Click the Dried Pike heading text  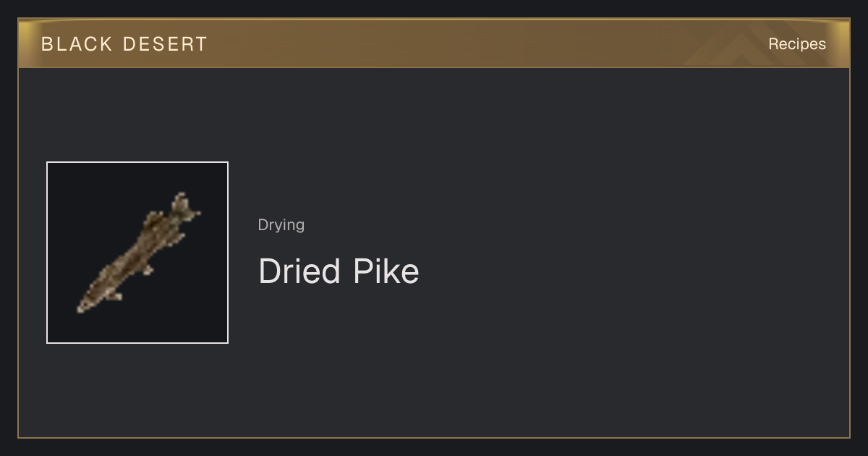pyautogui.click(x=339, y=271)
